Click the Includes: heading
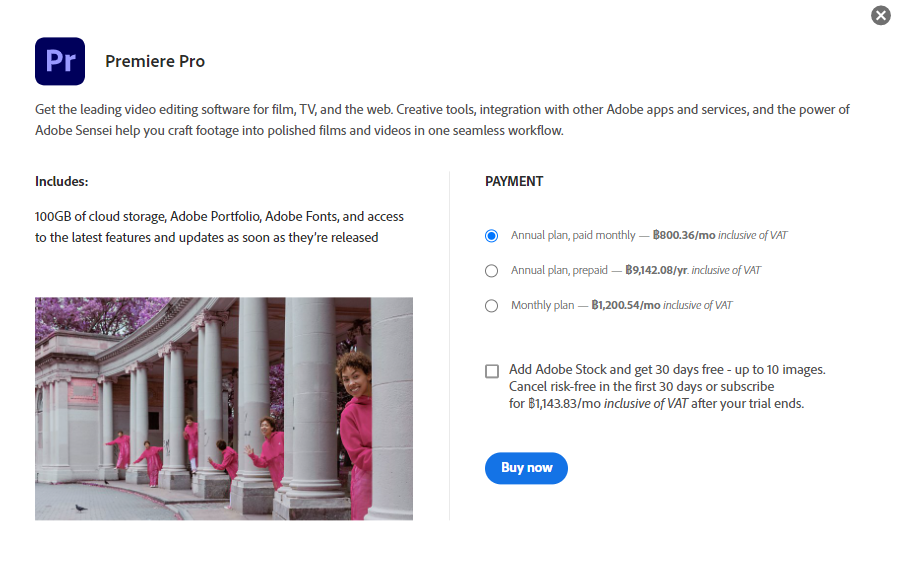This screenshot has width=897, height=565. click(x=62, y=182)
